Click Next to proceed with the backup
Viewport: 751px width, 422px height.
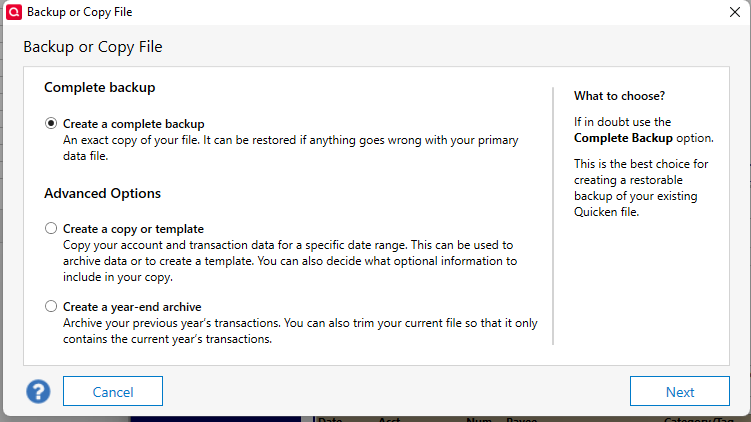click(x=680, y=391)
